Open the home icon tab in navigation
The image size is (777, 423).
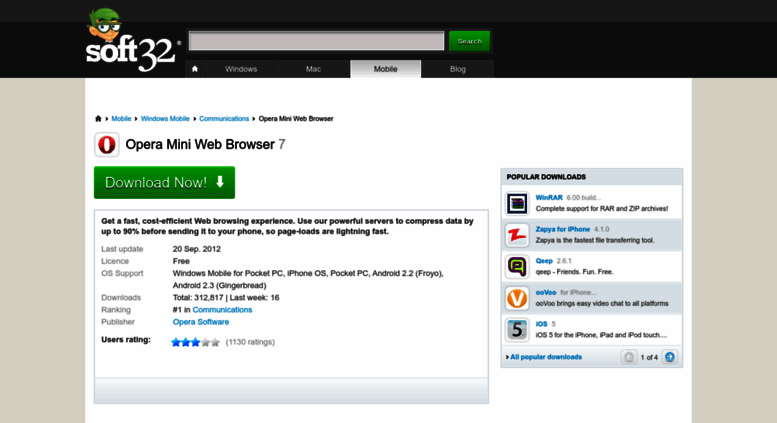pyautogui.click(x=195, y=69)
